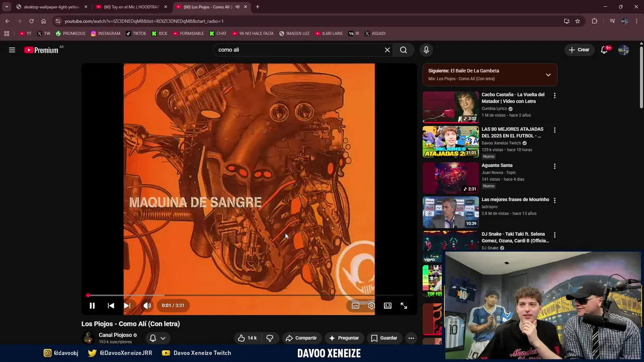644x362 pixels.
Task: Open options for Cacho Castaña video
Action: tap(554, 96)
